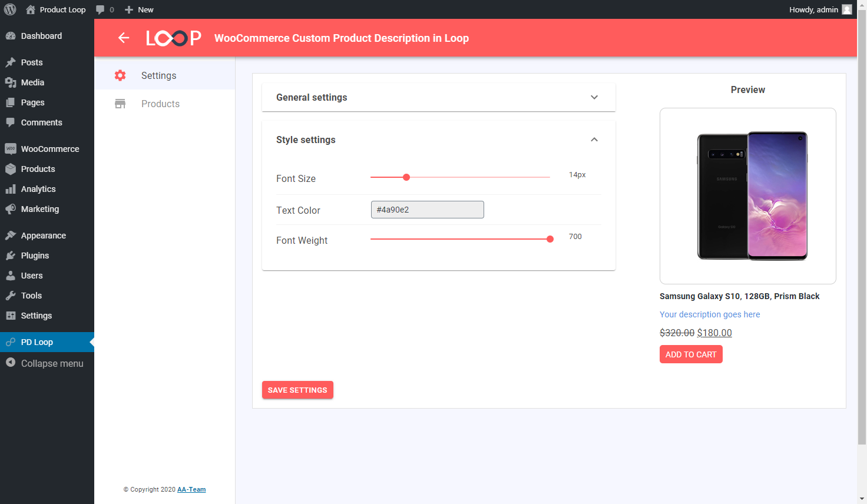Viewport: 867px width, 504px height.
Task: Click the Posts pushpin icon
Action: pos(11,62)
